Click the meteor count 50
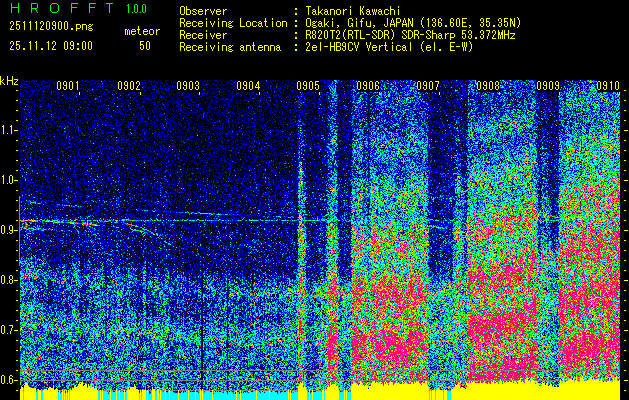Image resolution: width=629 pixels, height=400 pixels. (145, 46)
